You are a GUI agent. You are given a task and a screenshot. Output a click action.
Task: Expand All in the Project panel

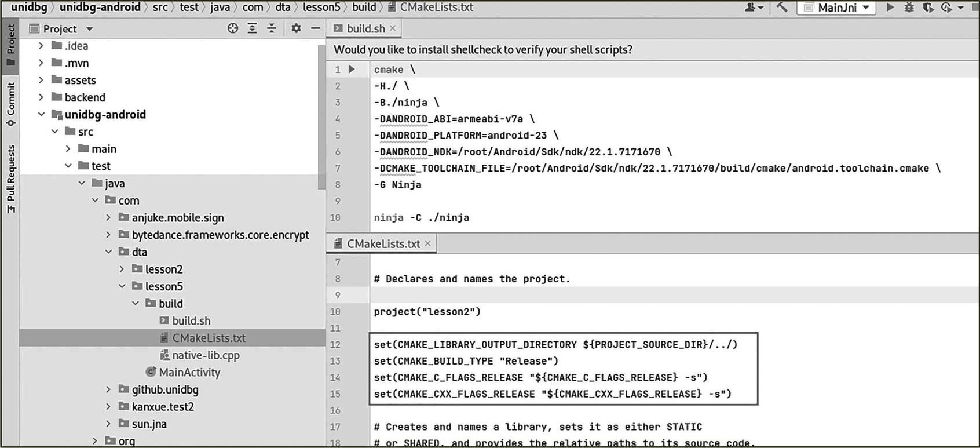point(253,28)
